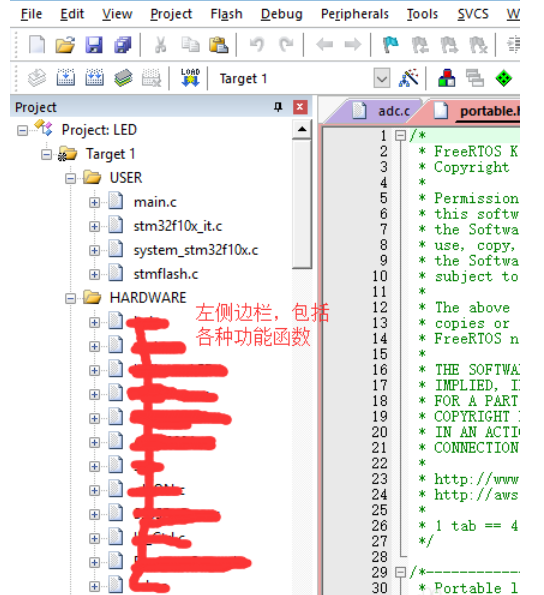This screenshot has height=595, width=544.
Task: Collapse the USER folder
Action: pyautogui.click(x=71, y=178)
